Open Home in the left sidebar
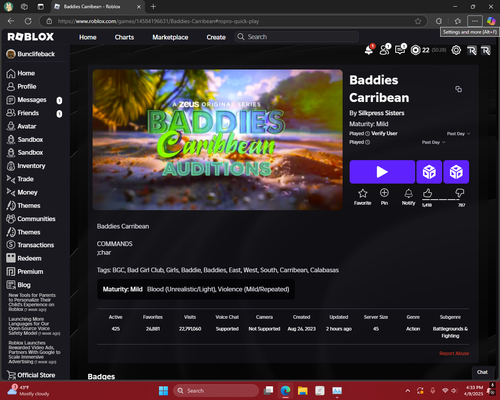The image size is (500, 400). [x=21, y=73]
